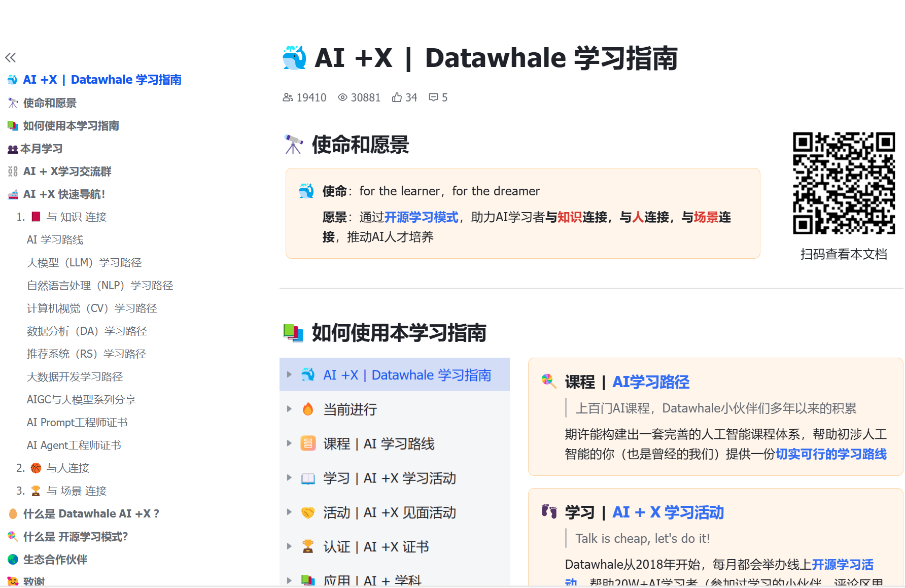Image resolution: width=905 pixels, height=588 pixels.
Task: Jump to 致谢 section in sidebar
Action: pos(34,581)
